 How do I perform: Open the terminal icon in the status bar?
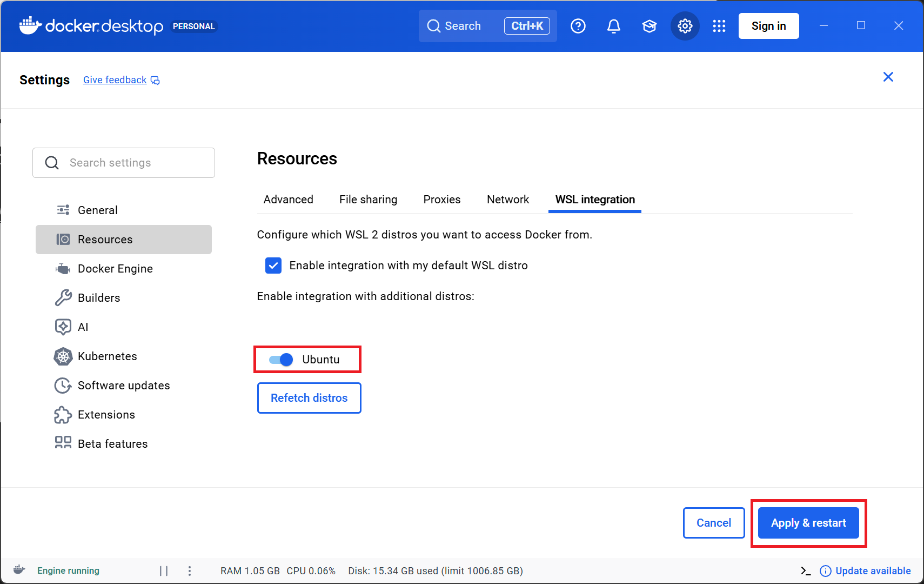[x=806, y=570]
